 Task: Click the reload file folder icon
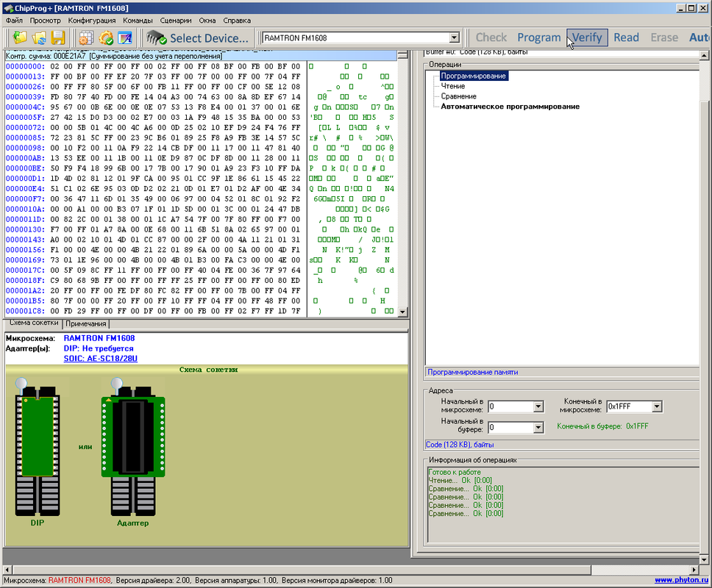click(39, 37)
